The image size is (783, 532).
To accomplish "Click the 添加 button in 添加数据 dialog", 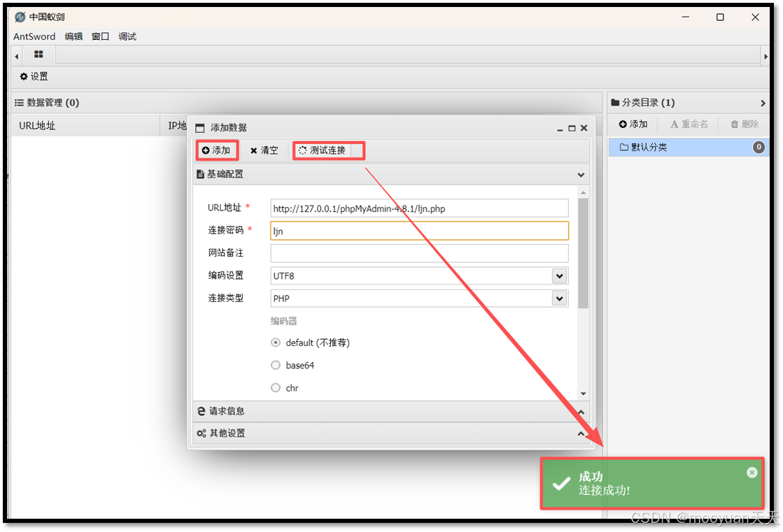I will tap(217, 150).
